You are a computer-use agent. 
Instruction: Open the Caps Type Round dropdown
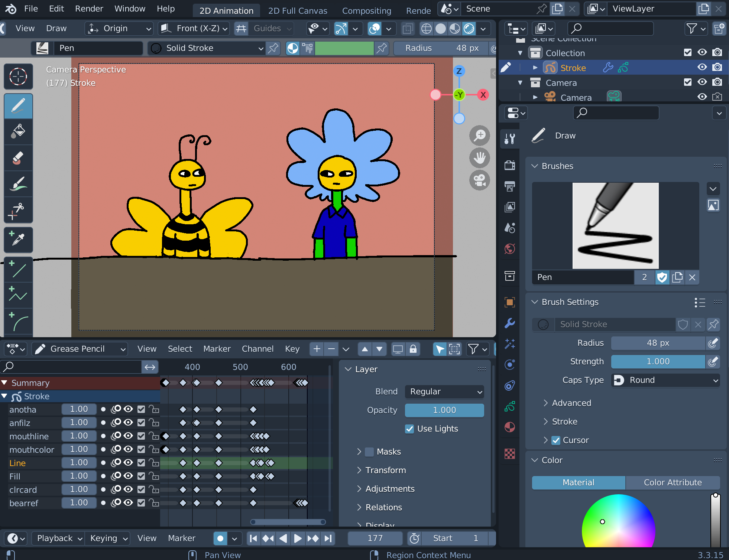click(x=665, y=380)
